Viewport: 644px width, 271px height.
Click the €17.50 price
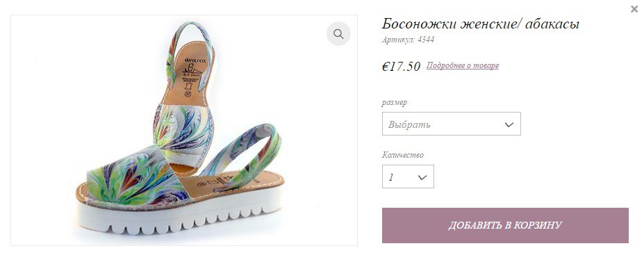tap(401, 66)
